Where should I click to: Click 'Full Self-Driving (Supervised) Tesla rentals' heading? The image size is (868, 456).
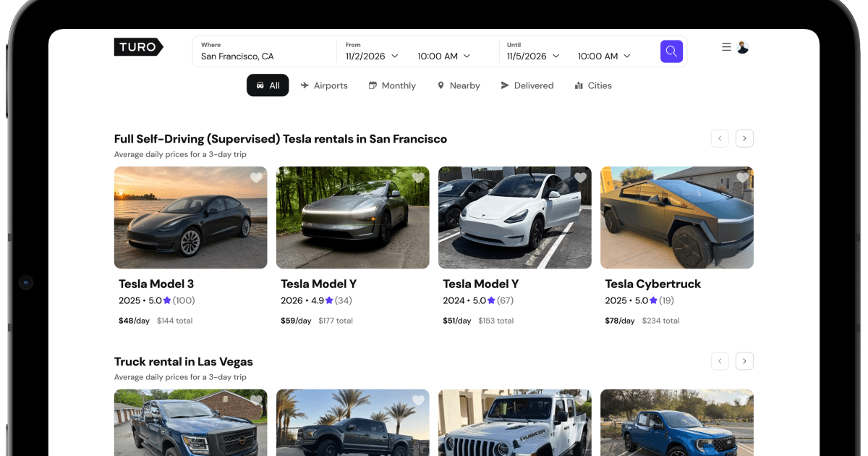(281, 139)
